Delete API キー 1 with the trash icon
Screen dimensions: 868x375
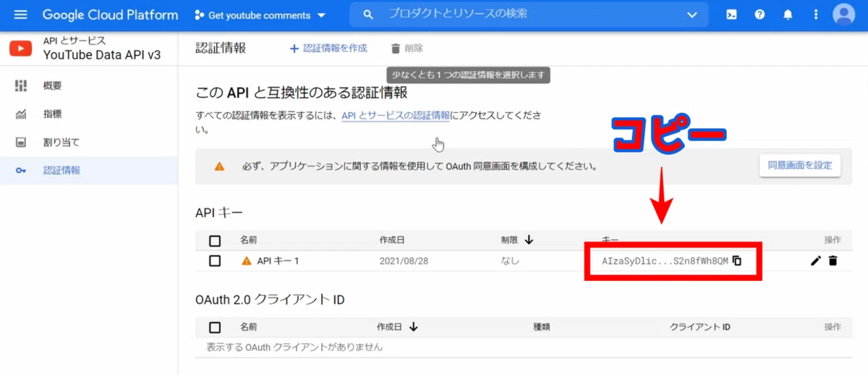coord(833,261)
